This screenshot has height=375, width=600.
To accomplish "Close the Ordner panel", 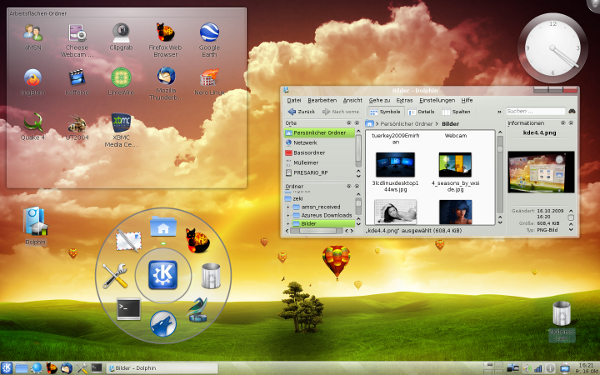I will (x=357, y=186).
